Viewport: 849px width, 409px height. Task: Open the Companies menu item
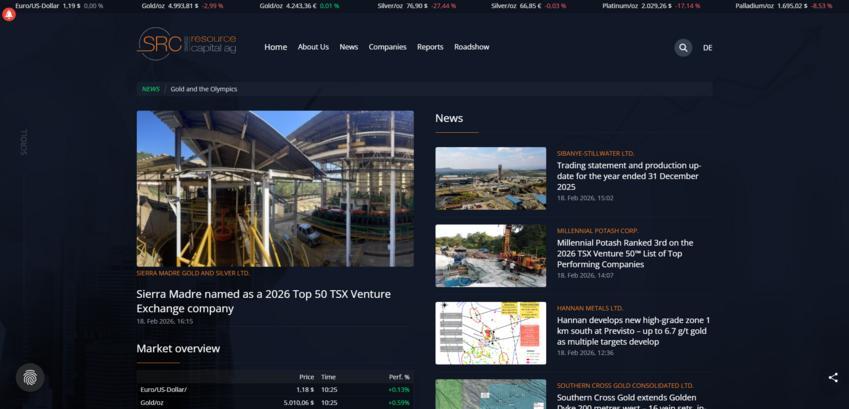point(387,47)
